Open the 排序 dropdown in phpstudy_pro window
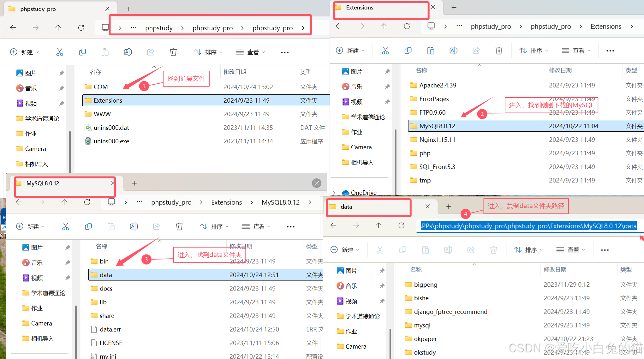644x359 pixels. click(208, 52)
